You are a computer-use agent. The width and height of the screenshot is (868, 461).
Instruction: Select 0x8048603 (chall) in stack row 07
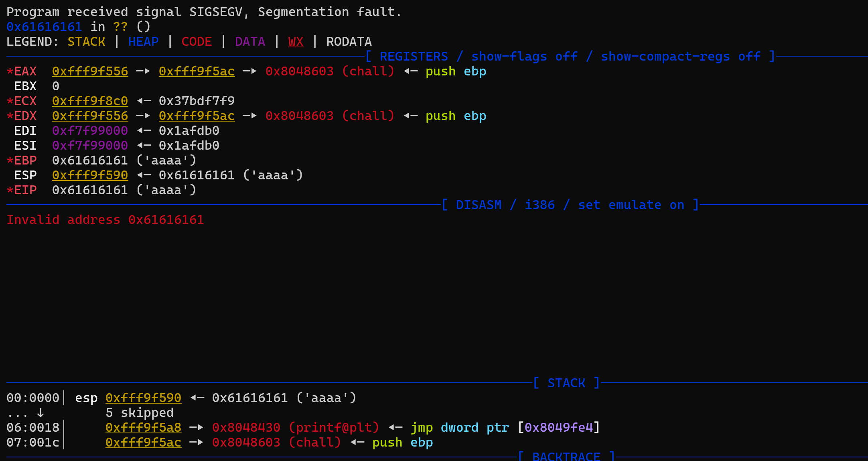277,443
